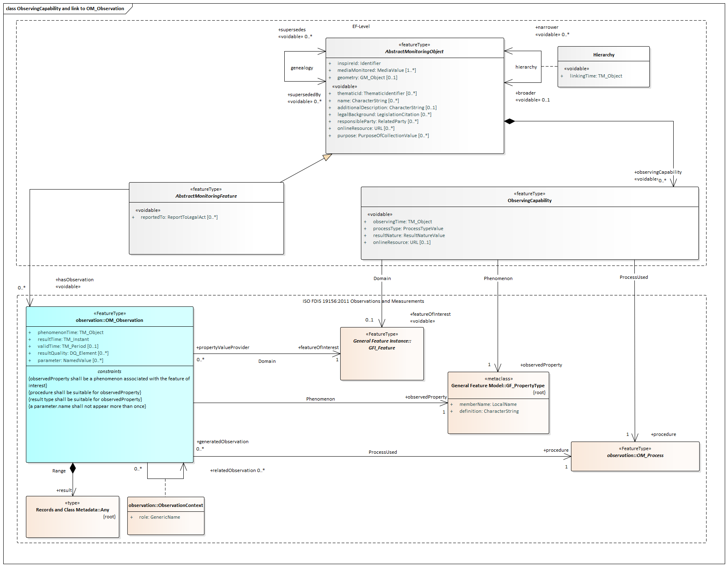Select additionalDescription attribute row

point(387,108)
